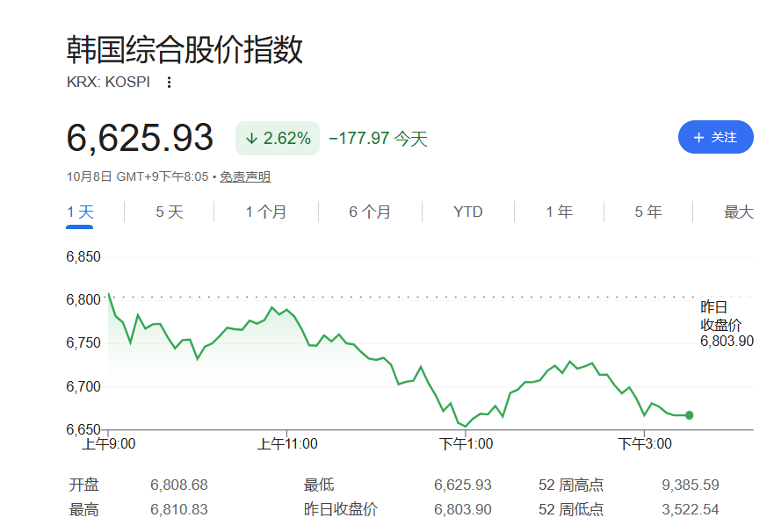The width and height of the screenshot is (774, 532).
Task: Click the 6,625.93 current index price
Action: (140, 138)
